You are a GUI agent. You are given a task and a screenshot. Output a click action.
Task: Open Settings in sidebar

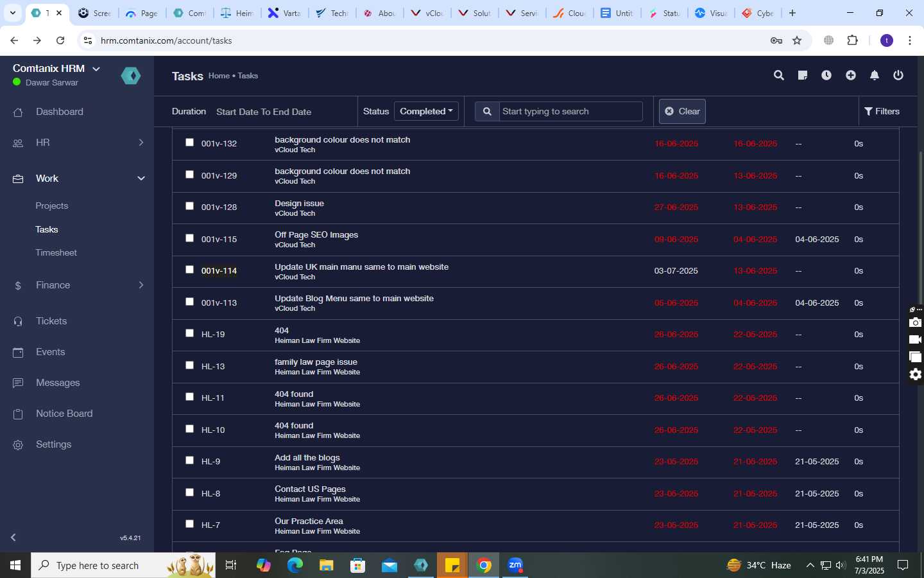54,444
